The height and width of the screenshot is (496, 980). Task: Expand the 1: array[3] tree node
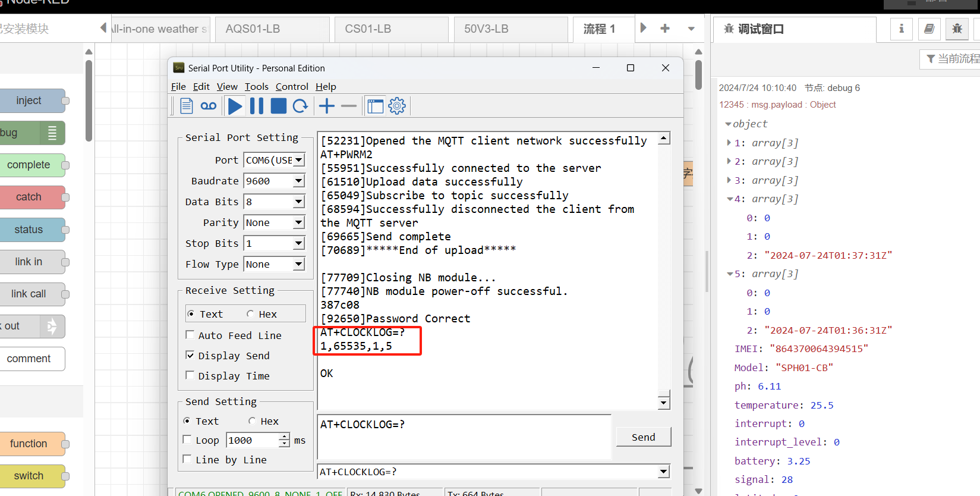point(729,143)
